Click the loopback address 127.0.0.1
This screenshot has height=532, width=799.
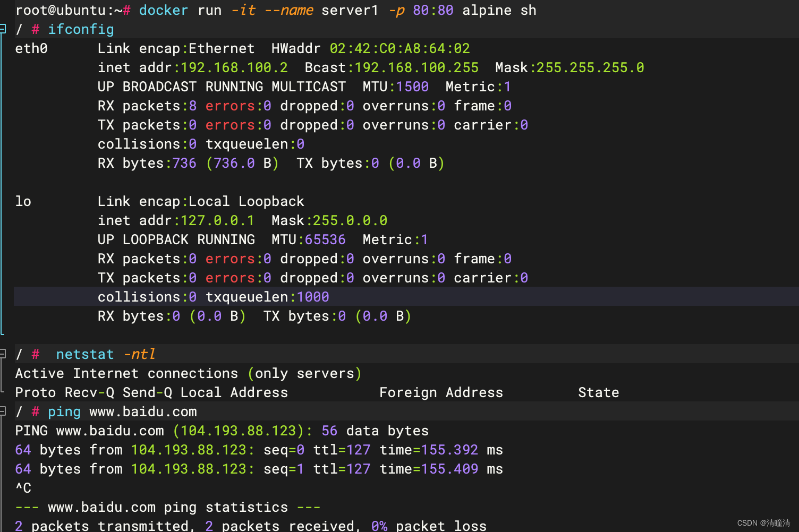coord(217,220)
